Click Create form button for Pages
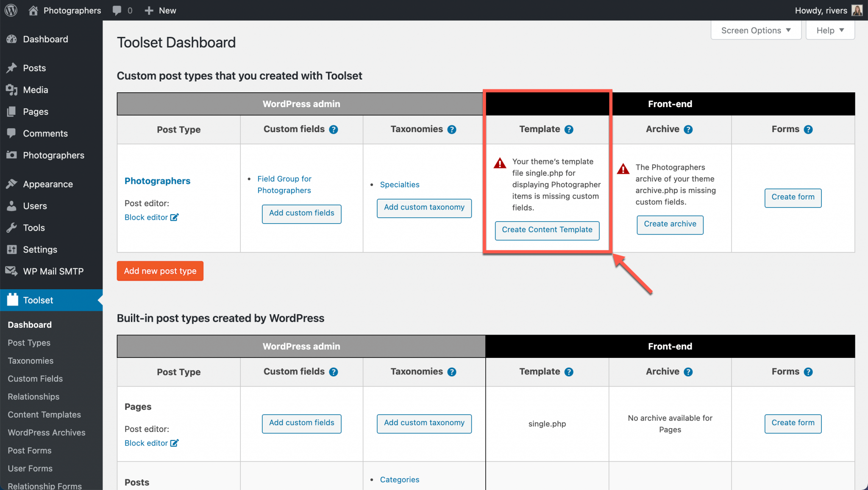868x490 pixels. click(x=793, y=424)
